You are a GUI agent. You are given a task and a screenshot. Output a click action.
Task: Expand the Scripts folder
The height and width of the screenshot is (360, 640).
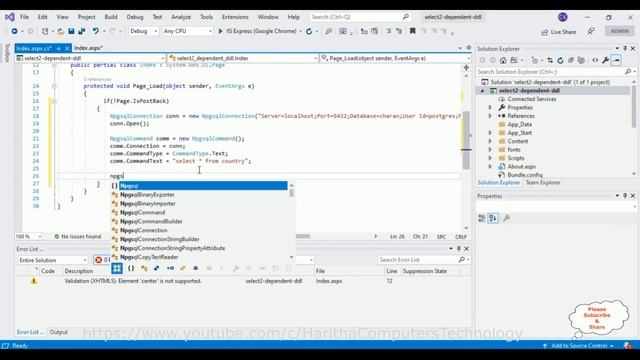tap(490, 158)
